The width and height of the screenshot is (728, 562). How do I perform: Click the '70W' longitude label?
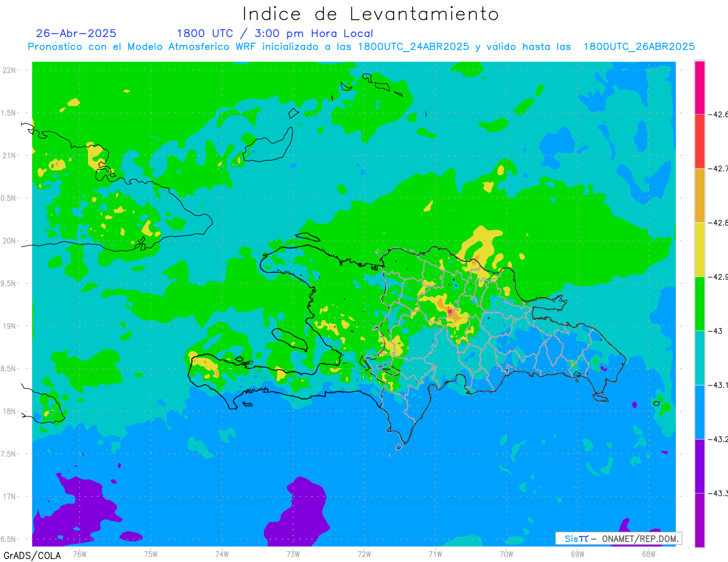pos(506,553)
